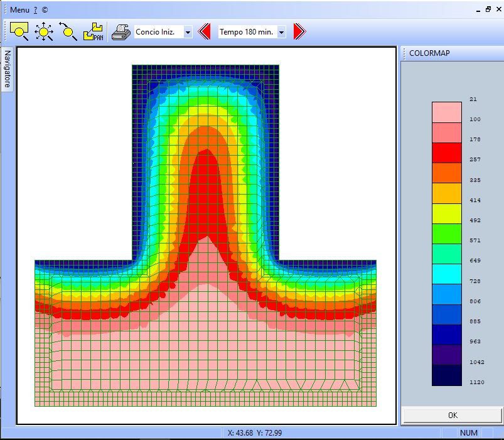The image size is (504, 440).
Task: Click the X Y coordinates in status bar
Action: (255, 433)
